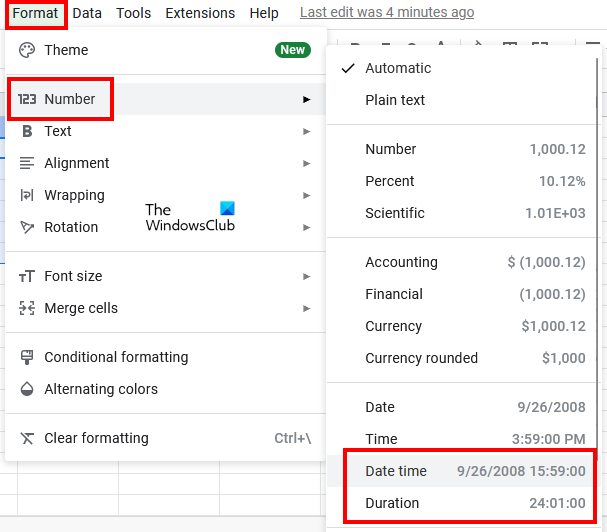The image size is (607, 532).
Task: Click the Theme palette icon
Action: [x=27, y=50]
